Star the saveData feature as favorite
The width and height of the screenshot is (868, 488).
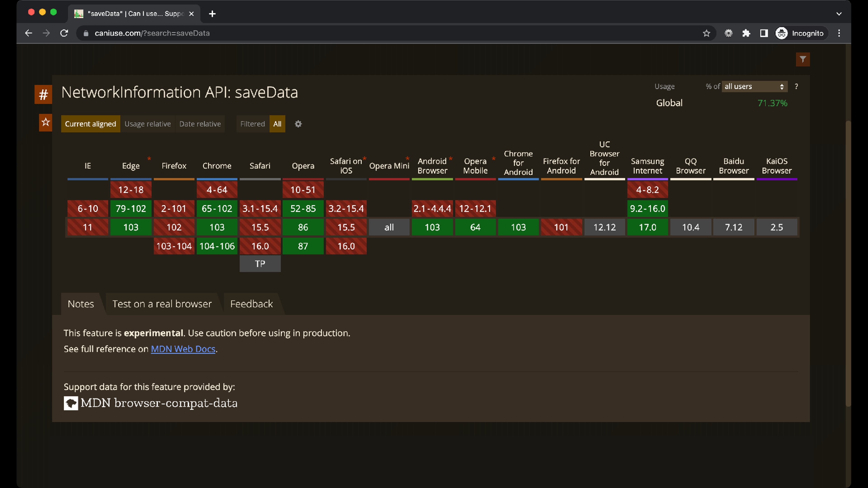point(45,122)
